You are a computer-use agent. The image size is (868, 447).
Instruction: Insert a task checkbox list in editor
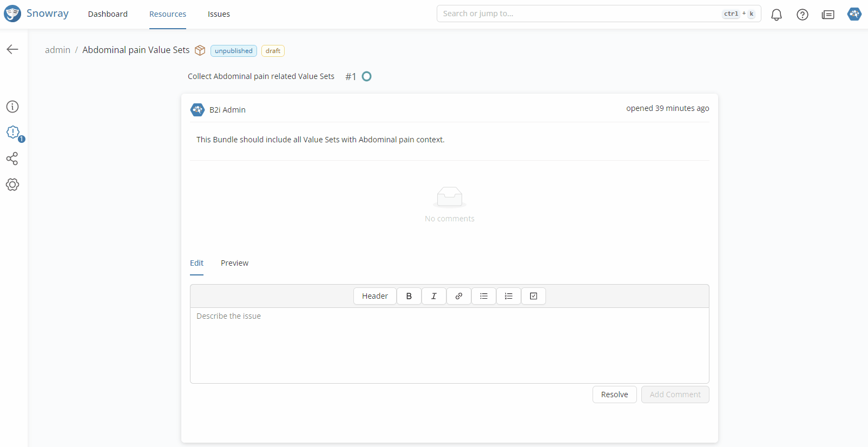tap(533, 296)
